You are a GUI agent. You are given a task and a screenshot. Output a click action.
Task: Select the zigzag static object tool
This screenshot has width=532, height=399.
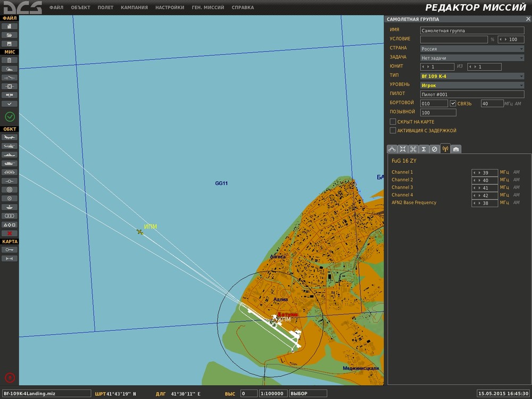[x=10, y=172]
